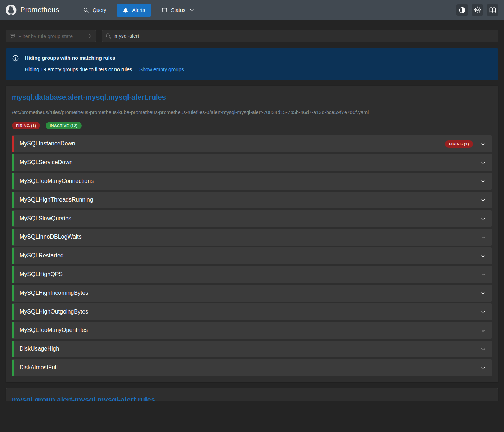504x432 pixels.
Task: Expand DiskAlmostFull via its chevron
Action: click(483, 368)
